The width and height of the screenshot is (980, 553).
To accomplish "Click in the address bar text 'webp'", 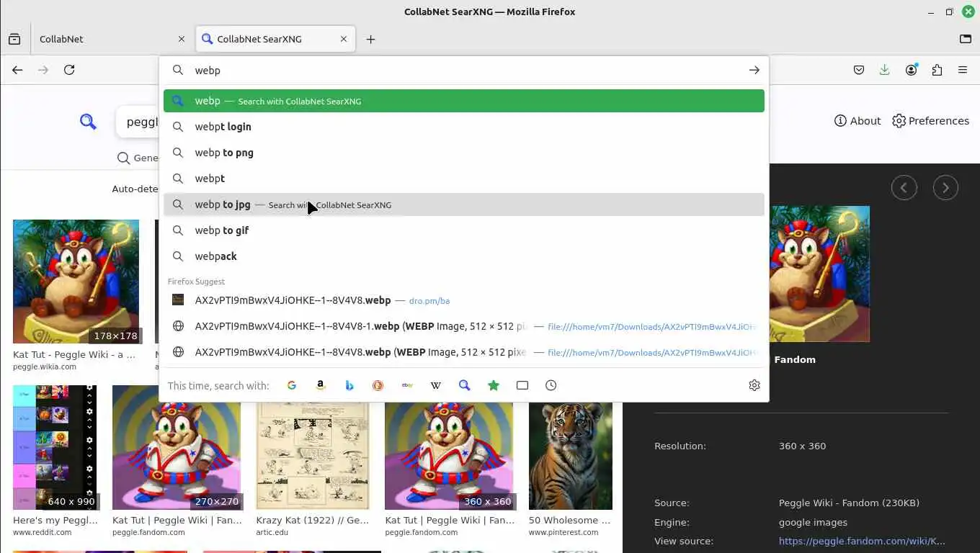I will pos(208,71).
